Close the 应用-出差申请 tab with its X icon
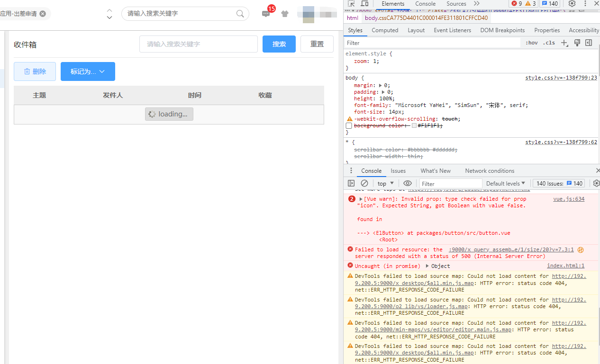Screen dimensions: 600x364 tap(43, 14)
